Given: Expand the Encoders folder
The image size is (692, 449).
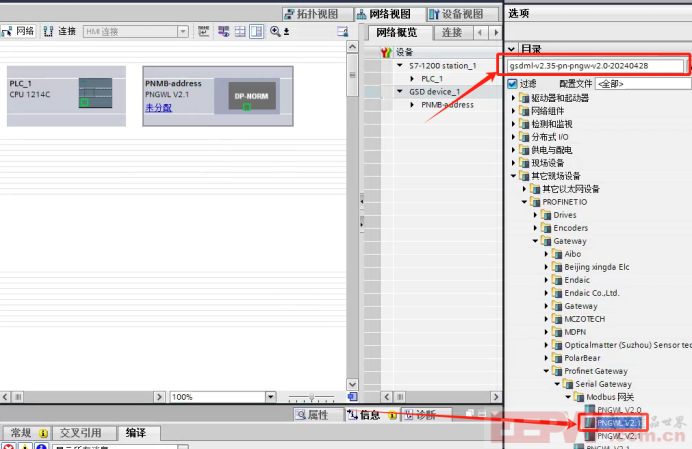Looking at the screenshot, I should (535, 228).
